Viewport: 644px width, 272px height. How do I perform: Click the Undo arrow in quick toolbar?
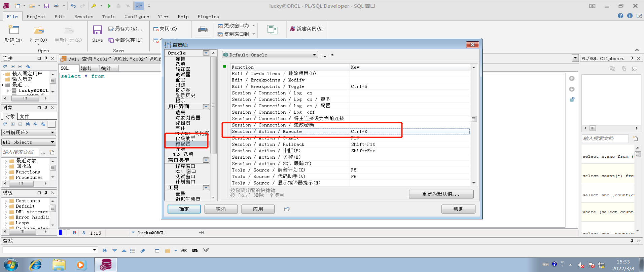click(x=73, y=6)
